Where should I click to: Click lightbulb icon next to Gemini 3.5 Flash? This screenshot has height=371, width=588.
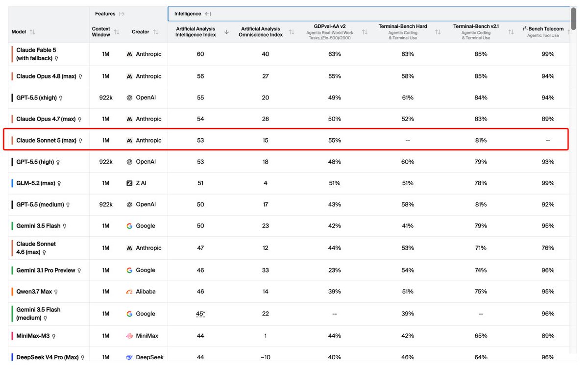click(64, 226)
